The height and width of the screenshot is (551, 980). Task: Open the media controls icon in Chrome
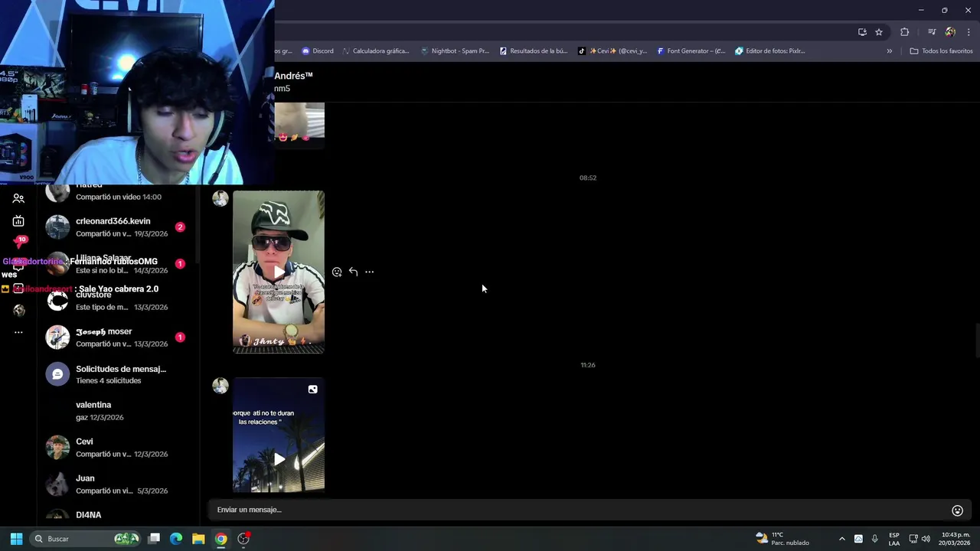coord(932,32)
